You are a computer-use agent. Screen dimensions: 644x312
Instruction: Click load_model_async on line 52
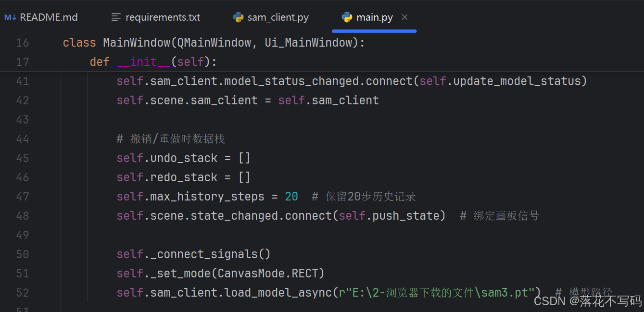point(278,293)
